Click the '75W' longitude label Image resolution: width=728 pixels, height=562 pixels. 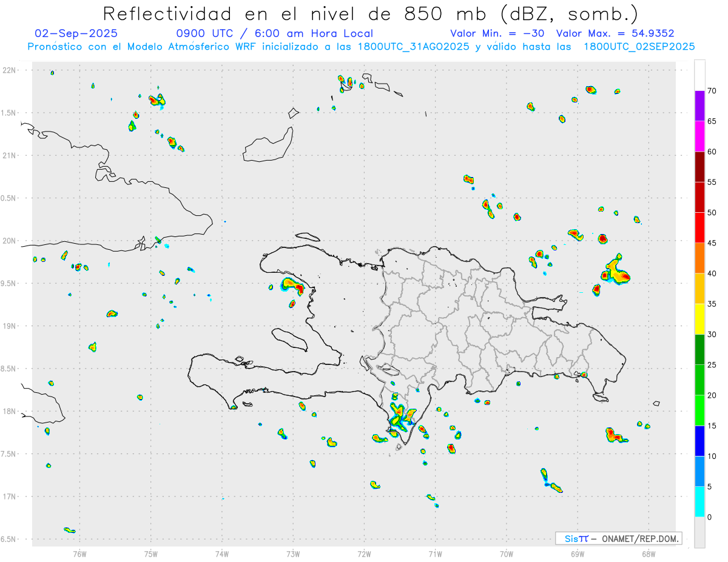pos(151,554)
